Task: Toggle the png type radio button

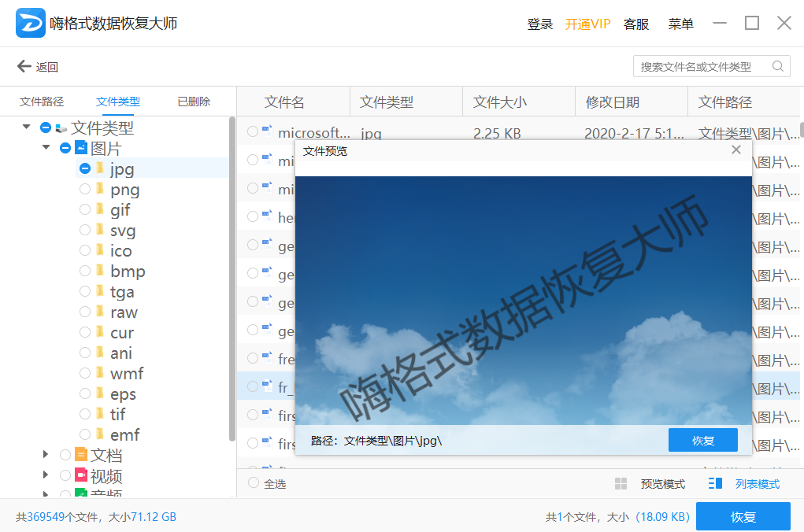Action: click(85, 189)
